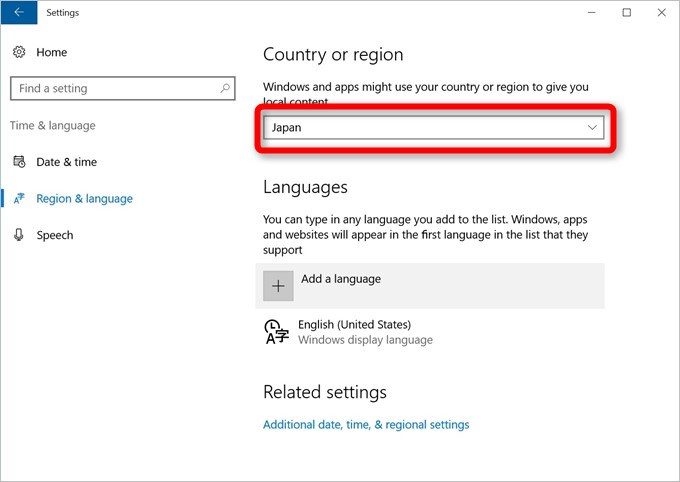Open Additional date, time, & regional settings
680x482 pixels.
[x=366, y=424]
